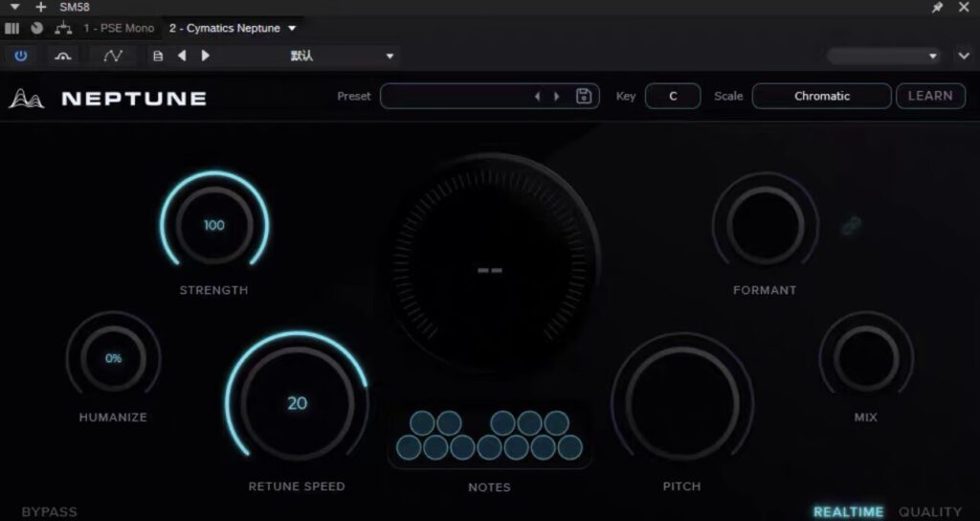This screenshot has width=980, height=521.
Task: Go to next host preset with right triangle
Action: point(205,56)
